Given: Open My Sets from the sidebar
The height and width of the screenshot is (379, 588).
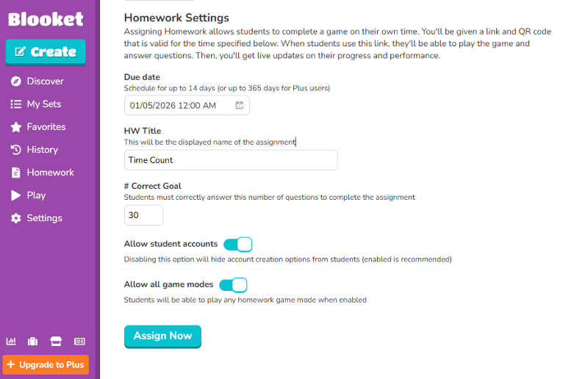Looking at the screenshot, I should 43,104.
